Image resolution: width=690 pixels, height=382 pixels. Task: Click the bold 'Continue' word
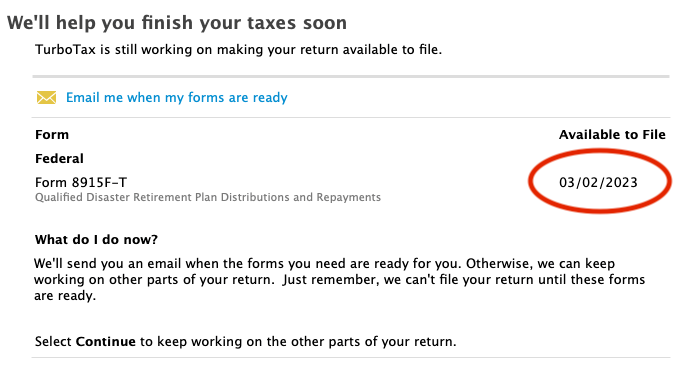(106, 342)
